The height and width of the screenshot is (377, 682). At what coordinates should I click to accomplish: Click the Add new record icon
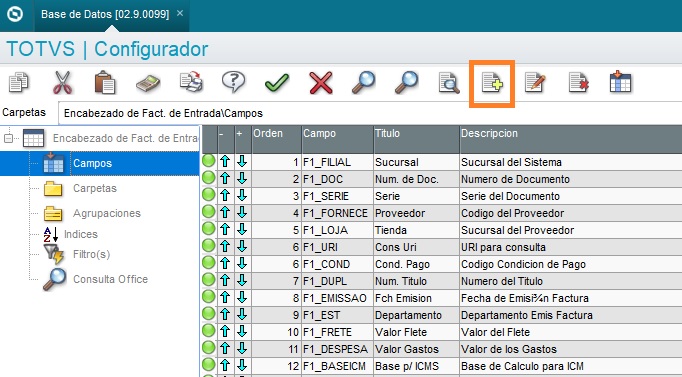tap(492, 83)
